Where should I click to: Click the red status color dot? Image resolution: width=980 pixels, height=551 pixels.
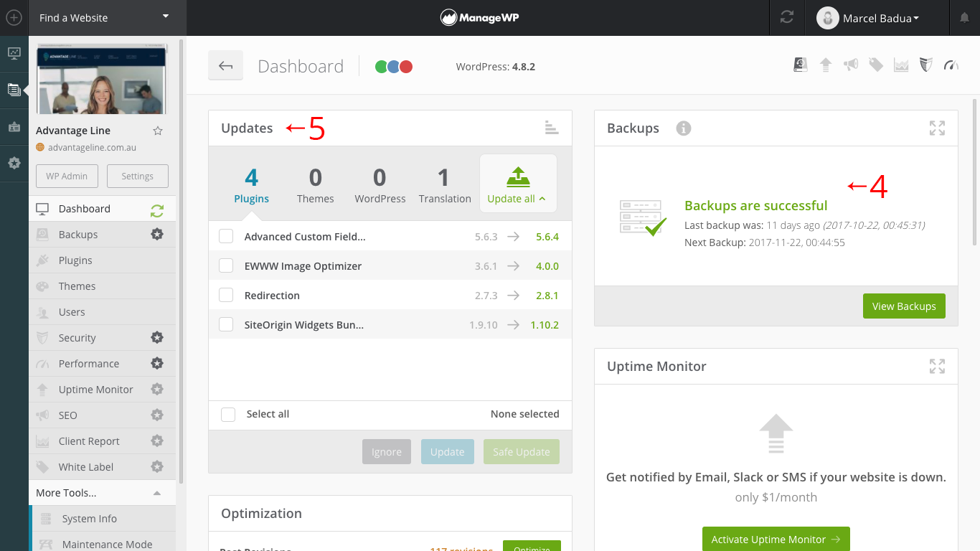pos(406,67)
